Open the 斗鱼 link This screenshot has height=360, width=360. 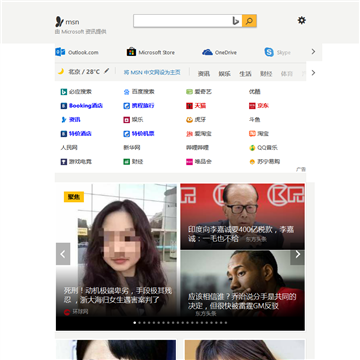255,120
